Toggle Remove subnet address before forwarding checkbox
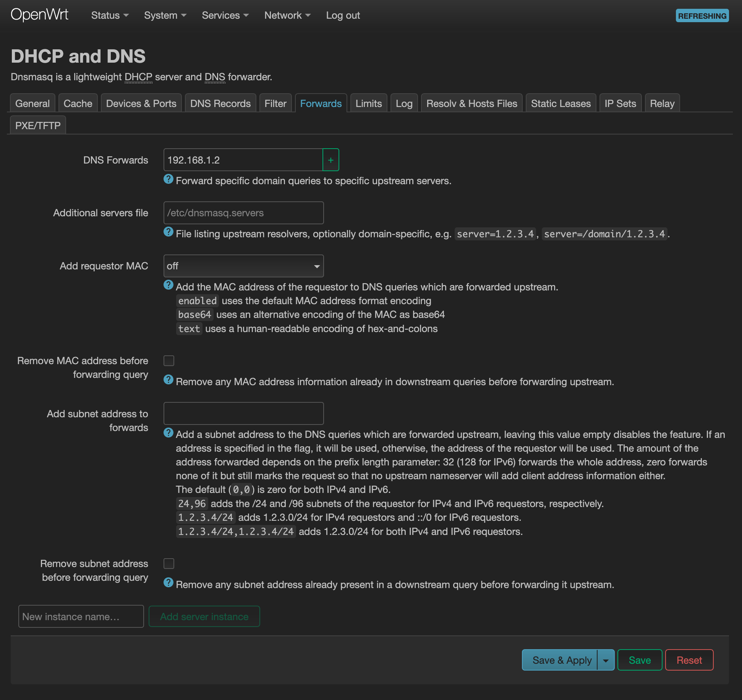742x700 pixels. (169, 564)
